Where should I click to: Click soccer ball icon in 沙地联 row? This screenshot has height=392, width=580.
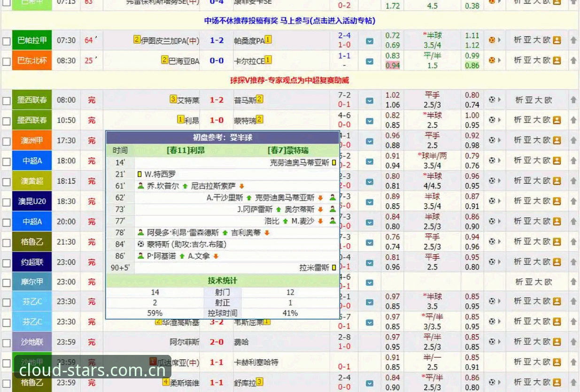(x=492, y=341)
